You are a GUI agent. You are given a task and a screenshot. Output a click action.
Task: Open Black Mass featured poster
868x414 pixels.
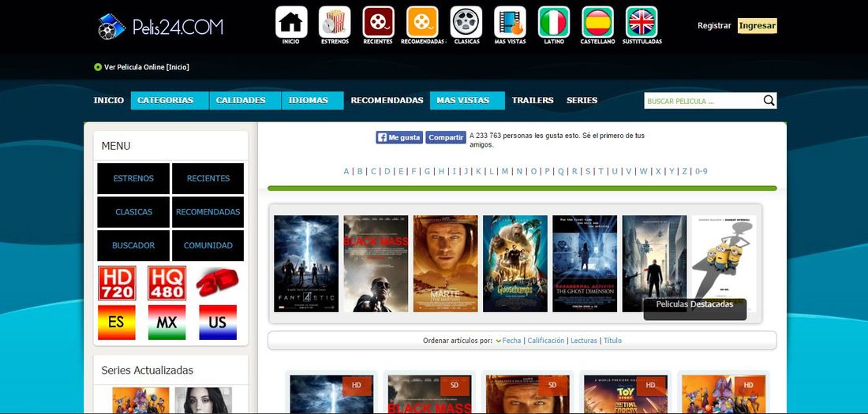click(x=376, y=263)
